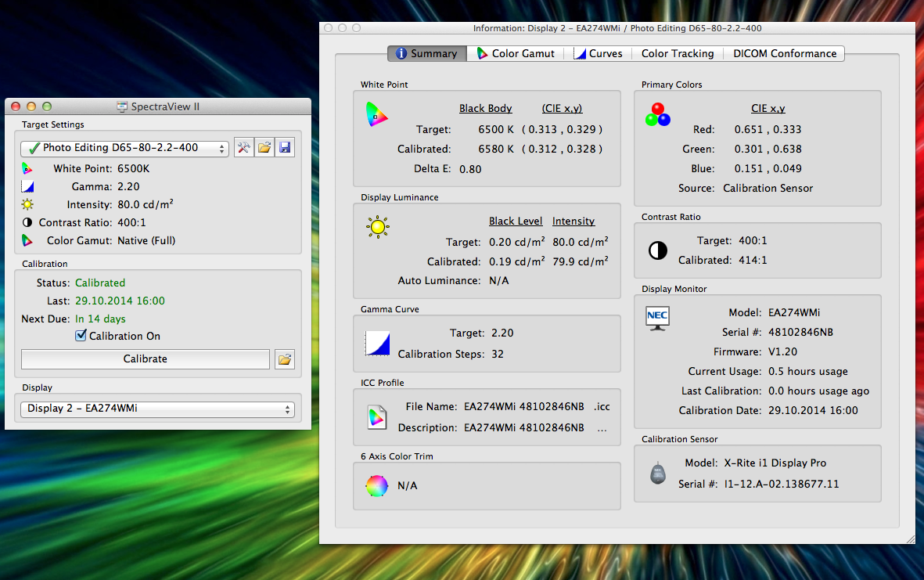924x580 pixels.
Task: Click the resize grip of Information window
Action: tap(910, 539)
